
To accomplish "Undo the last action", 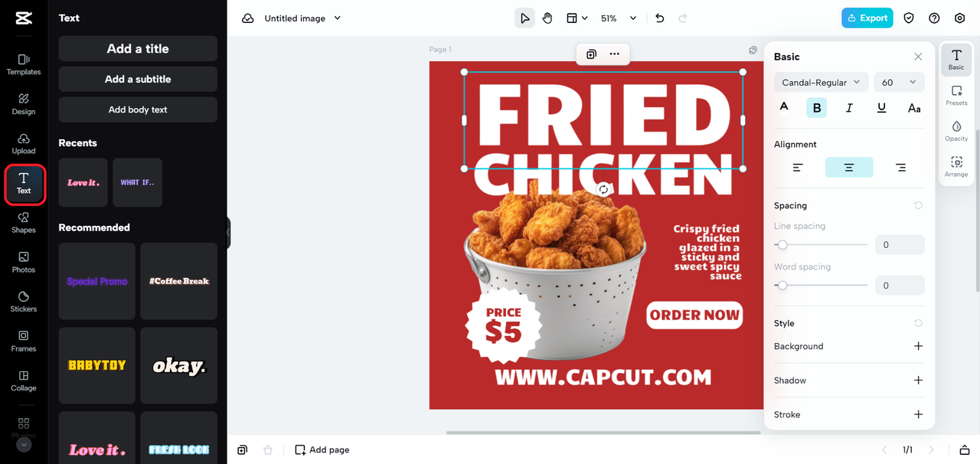I will (660, 18).
